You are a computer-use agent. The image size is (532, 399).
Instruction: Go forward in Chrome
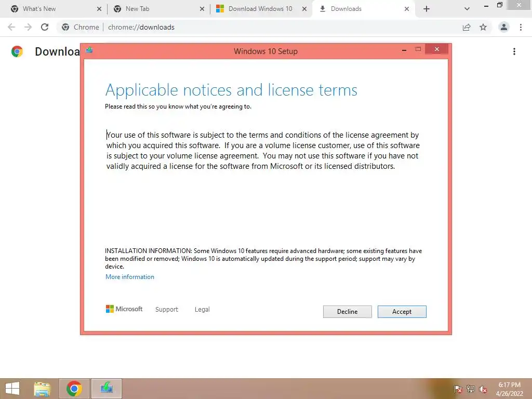[x=28, y=27]
